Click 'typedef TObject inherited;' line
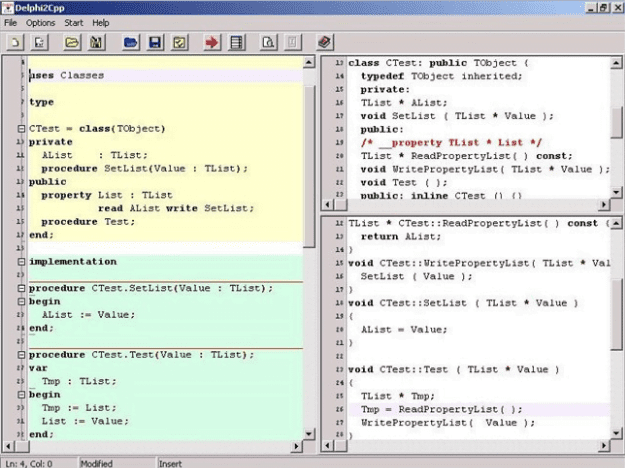 pyautogui.click(x=441, y=76)
